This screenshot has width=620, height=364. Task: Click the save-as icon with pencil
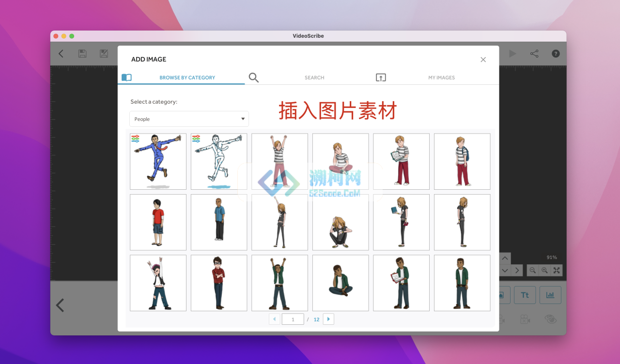(104, 54)
